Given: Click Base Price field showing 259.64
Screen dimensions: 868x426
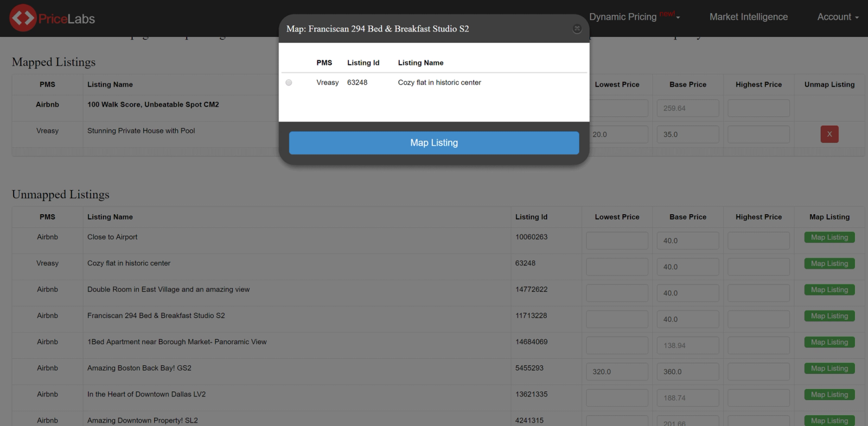Looking at the screenshot, I should coord(688,108).
